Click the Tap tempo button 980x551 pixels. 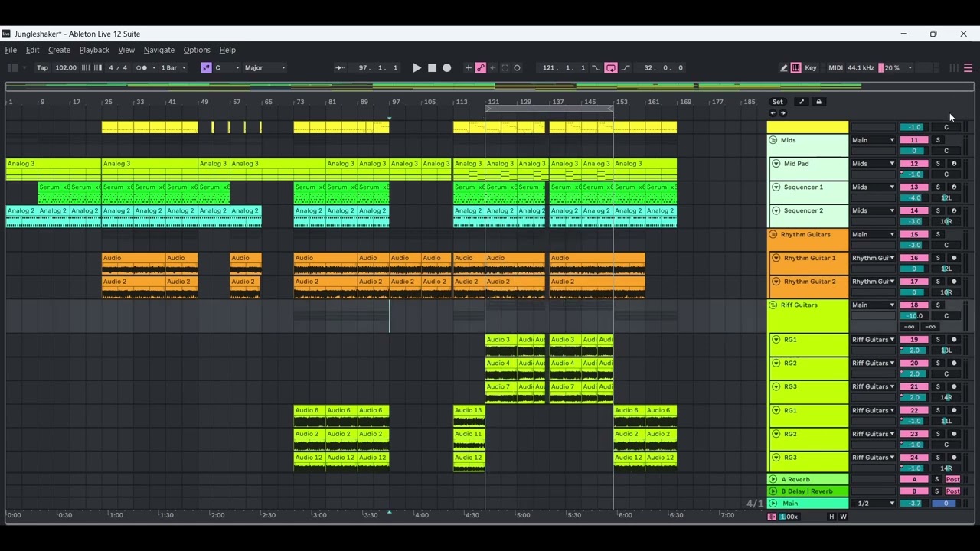42,68
